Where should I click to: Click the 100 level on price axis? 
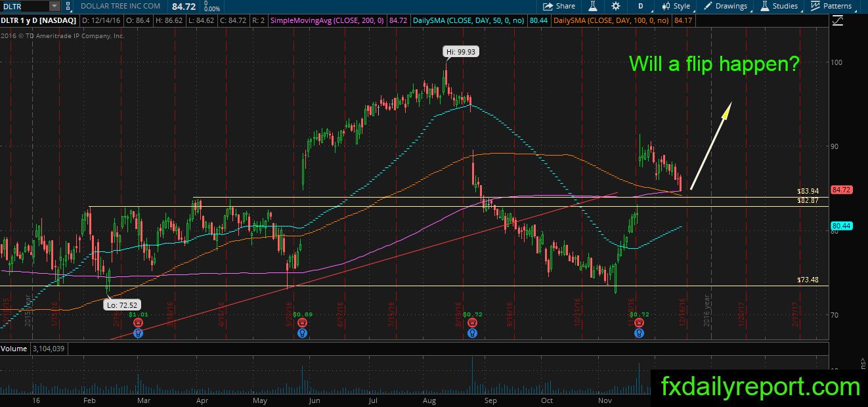point(838,62)
